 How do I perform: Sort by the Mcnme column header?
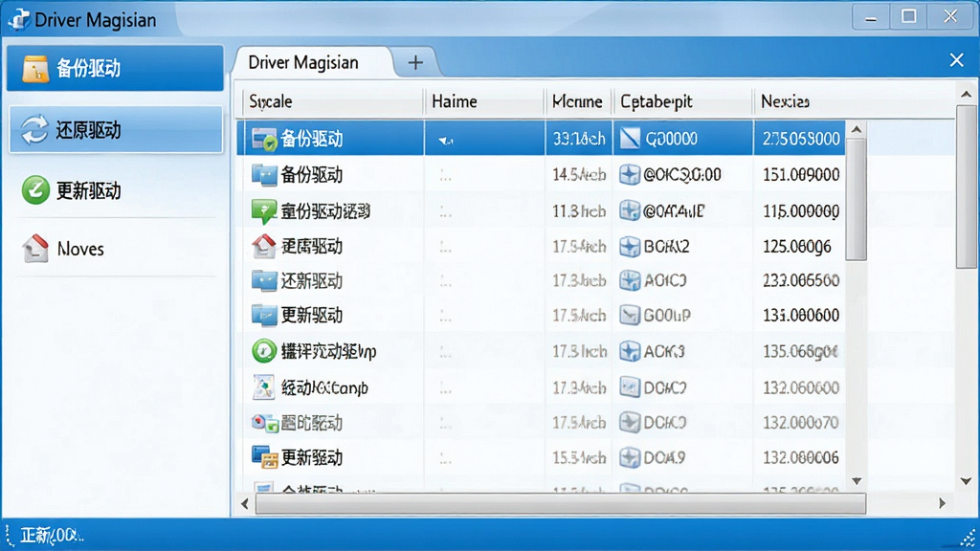(x=578, y=101)
